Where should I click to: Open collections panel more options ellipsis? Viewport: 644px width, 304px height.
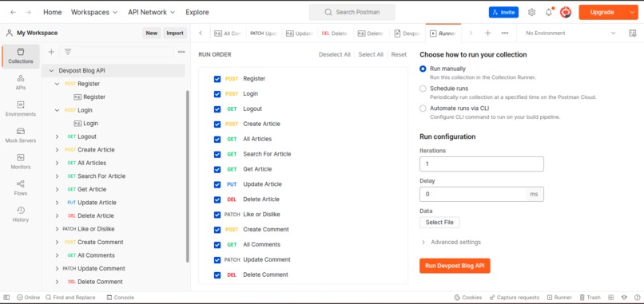click(181, 52)
